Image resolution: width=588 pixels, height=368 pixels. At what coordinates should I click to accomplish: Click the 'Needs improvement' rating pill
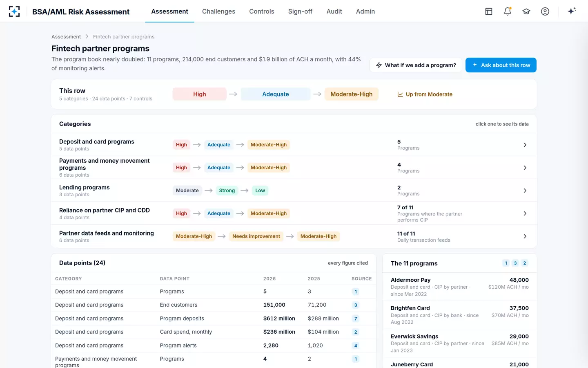256,236
